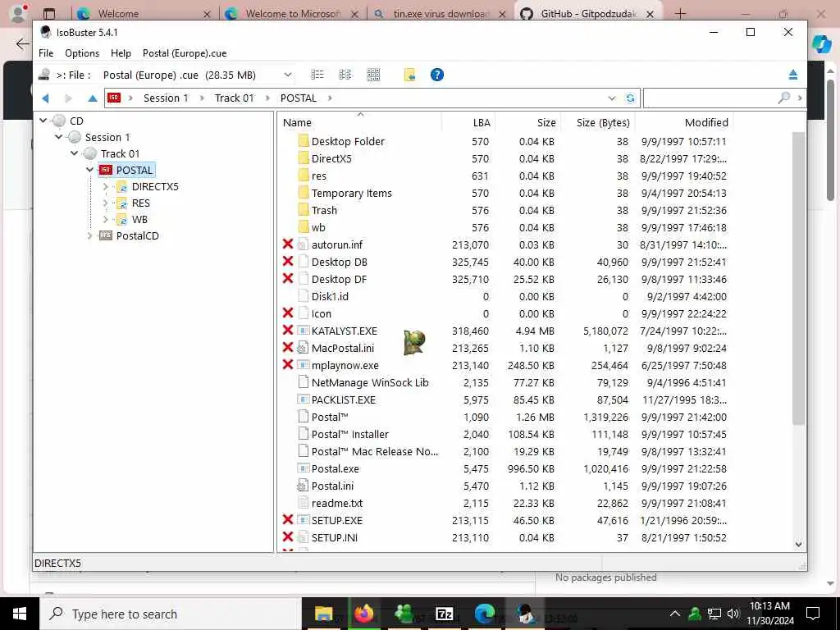Screen dimensions: 840x630
Task: Select the Disk1.id file
Action: 330,296
